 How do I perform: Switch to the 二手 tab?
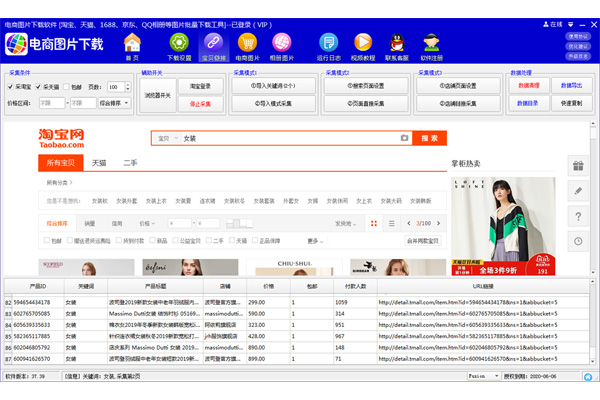(x=129, y=162)
